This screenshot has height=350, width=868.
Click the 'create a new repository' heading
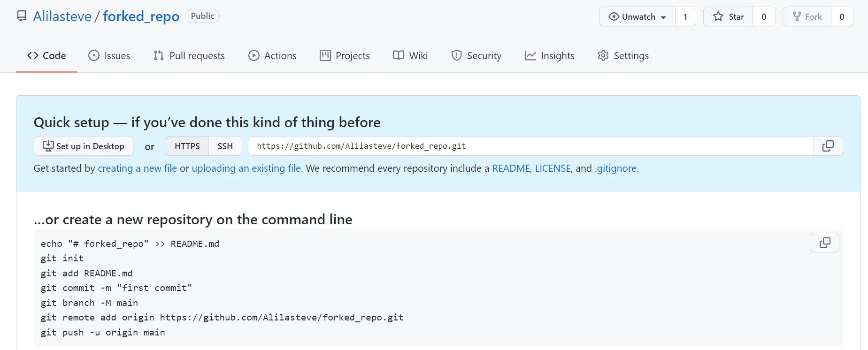click(193, 220)
